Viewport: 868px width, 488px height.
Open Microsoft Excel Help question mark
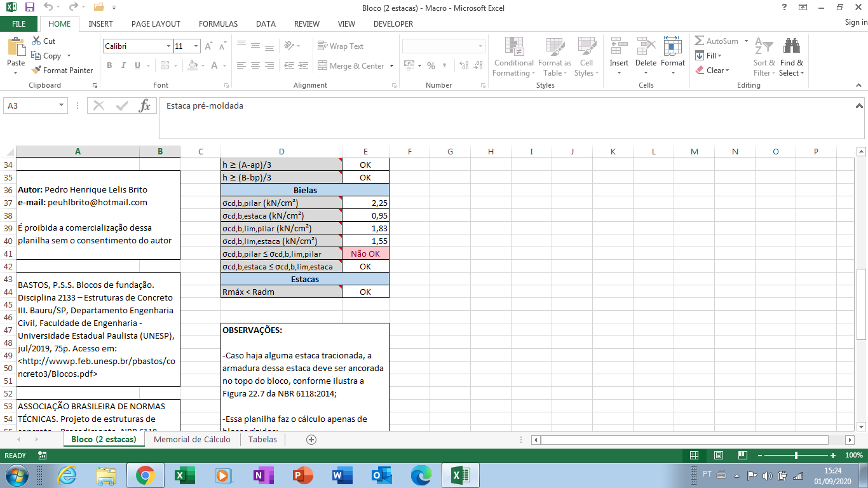pos(785,7)
